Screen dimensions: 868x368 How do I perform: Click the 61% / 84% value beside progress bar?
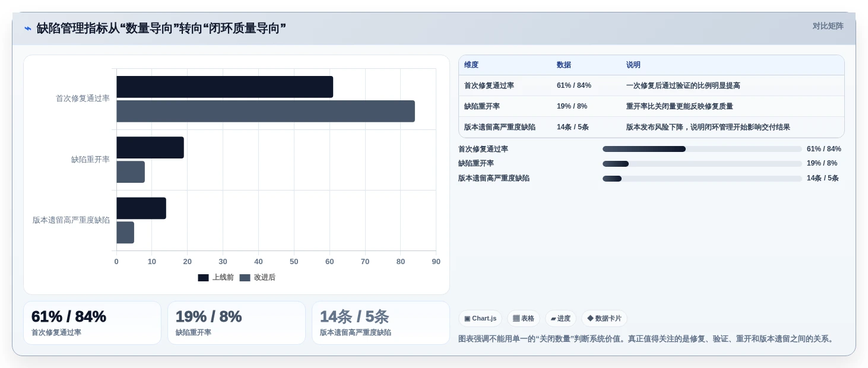click(x=824, y=149)
